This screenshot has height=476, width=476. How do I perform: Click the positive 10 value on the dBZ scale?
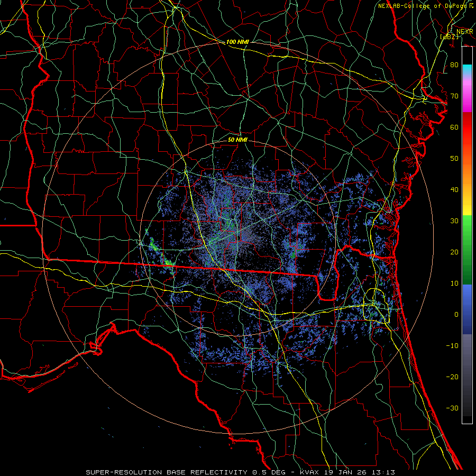(454, 283)
